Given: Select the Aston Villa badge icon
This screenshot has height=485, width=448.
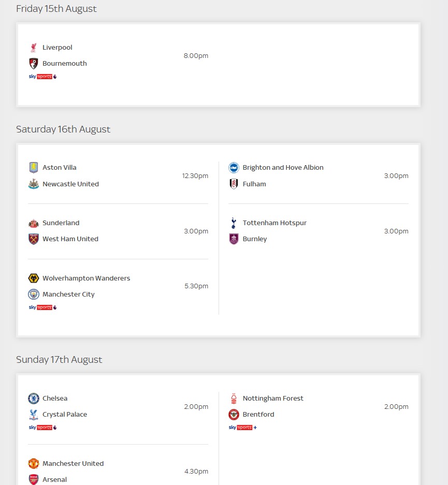Looking at the screenshot, I should point(34,167).
